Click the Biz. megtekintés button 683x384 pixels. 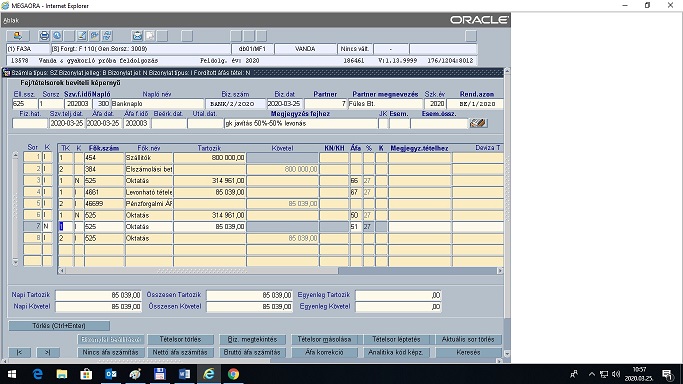tap(252, 339)
